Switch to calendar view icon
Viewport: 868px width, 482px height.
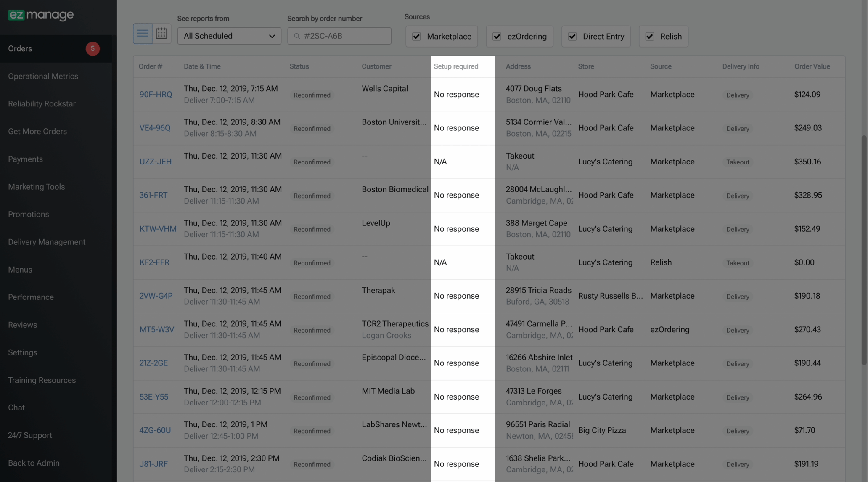coord(161,34)
